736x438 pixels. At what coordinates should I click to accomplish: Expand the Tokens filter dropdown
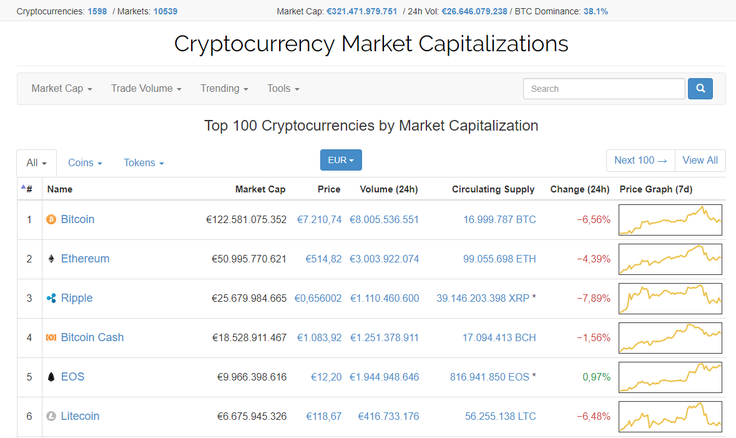(144, 163)
